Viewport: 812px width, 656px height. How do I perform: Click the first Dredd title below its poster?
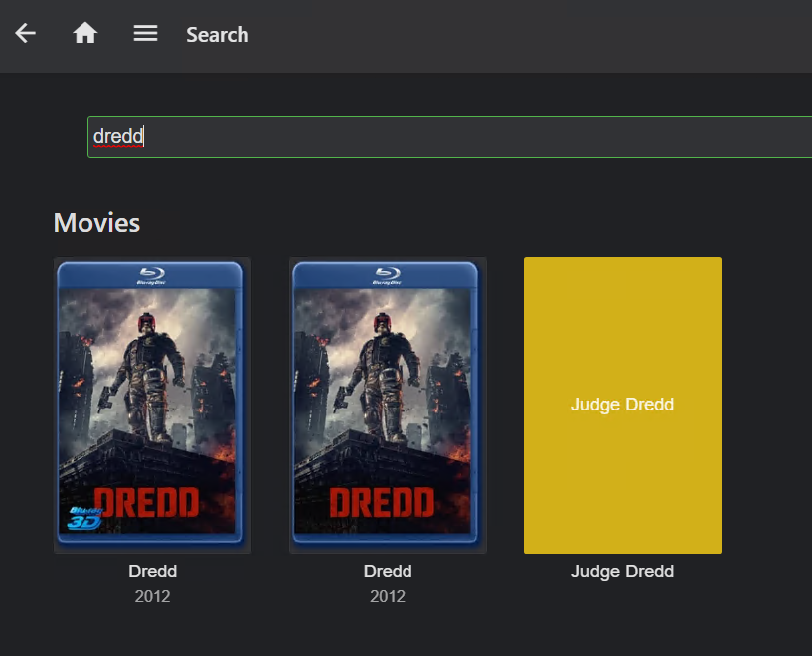point(152,571)
